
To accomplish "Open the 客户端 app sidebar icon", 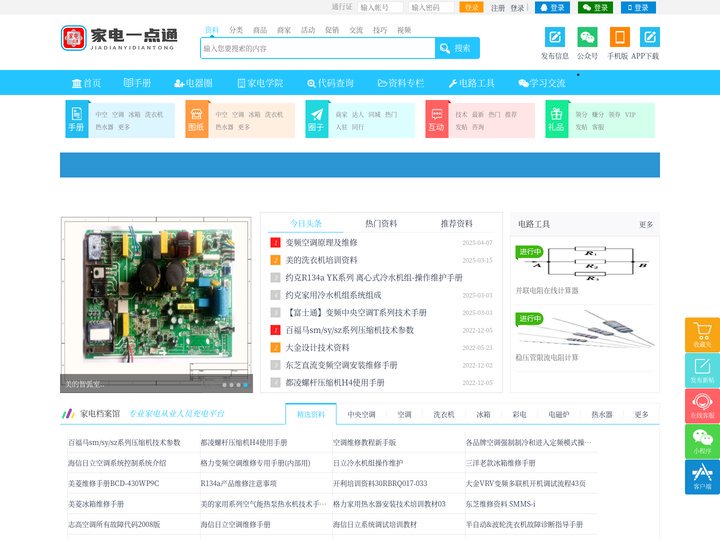I will 703,477.
